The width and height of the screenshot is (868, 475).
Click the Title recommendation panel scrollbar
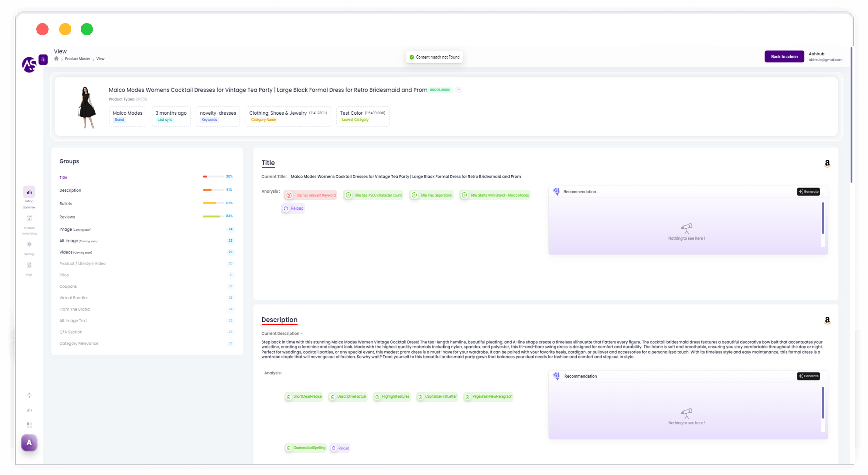coord(823,218)
